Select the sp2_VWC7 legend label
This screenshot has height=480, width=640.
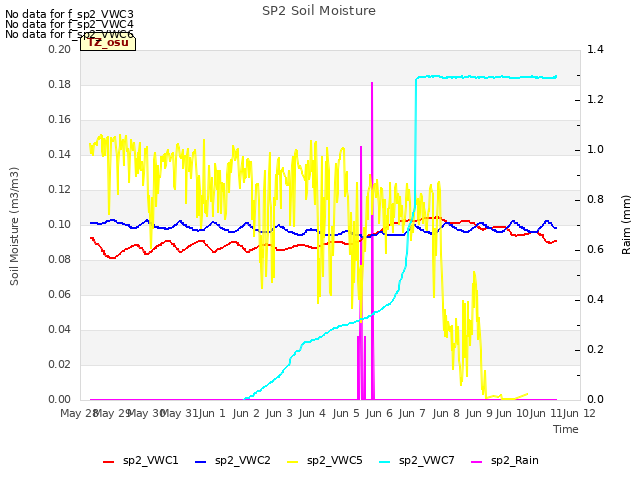pos(427,460)
